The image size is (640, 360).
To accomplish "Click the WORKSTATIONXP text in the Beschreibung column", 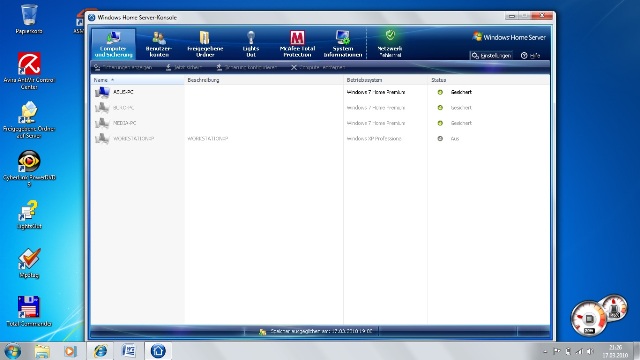I will pyautogui.click(x=207, y=139).
